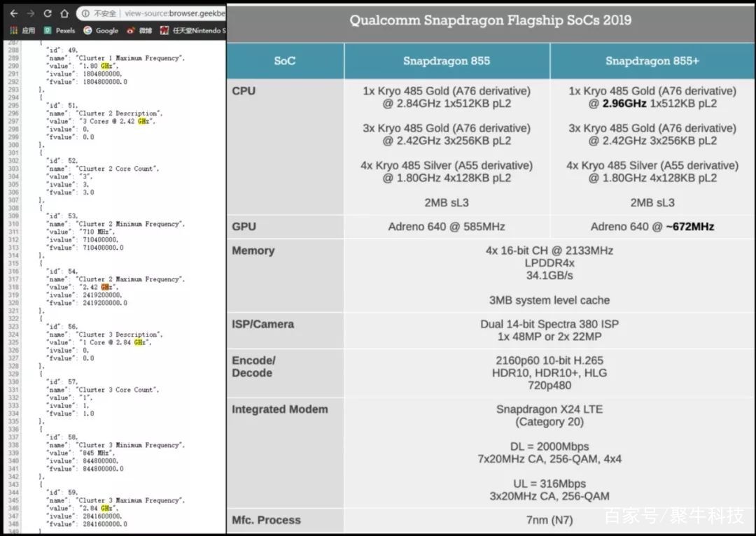Go to the browser home page
Viewport: 756px width, 536px height.
[x=64, y=13]
